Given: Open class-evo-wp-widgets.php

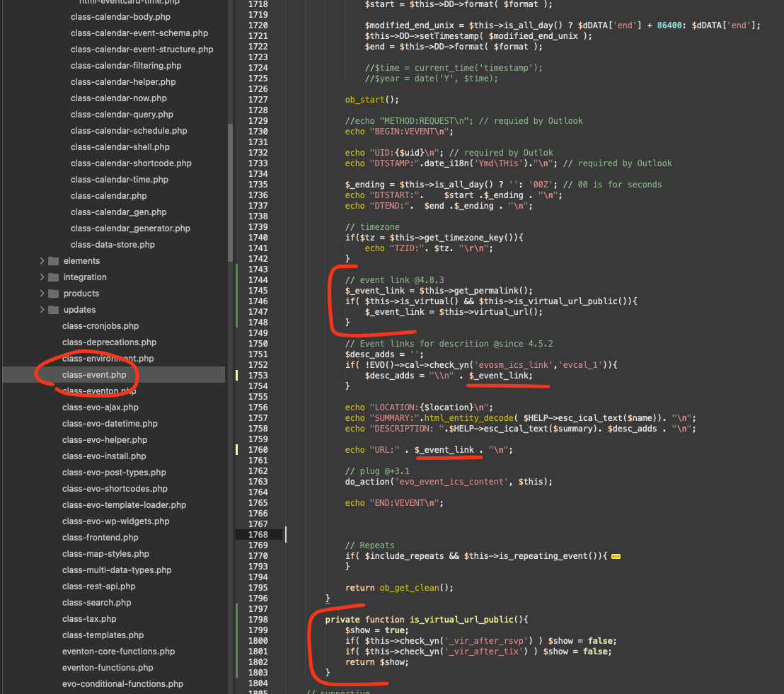Looking at the screenshot, I should 115,521.
